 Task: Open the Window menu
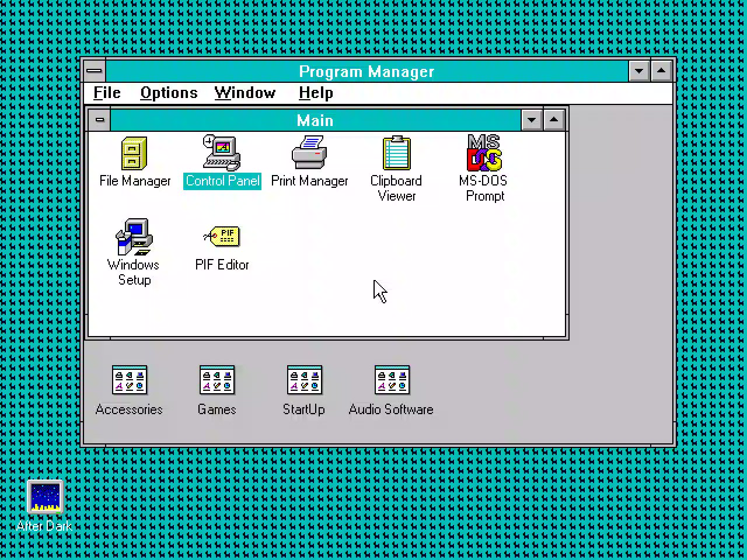pos(245,93)
